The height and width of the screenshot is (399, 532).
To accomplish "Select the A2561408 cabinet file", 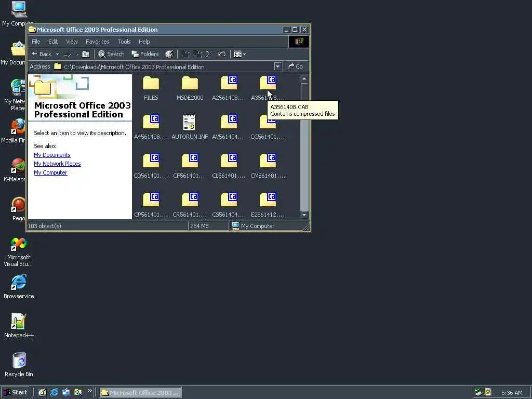I will point(229,88).
